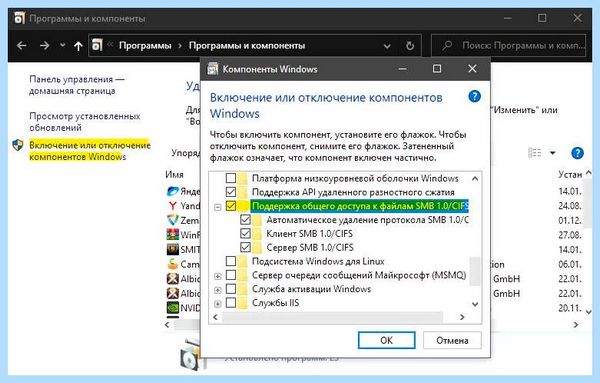Screen dimensions: 600x383
Task: Select 'Сервер SMB 1.0/CIFS' row text
Action: (310, 247)
